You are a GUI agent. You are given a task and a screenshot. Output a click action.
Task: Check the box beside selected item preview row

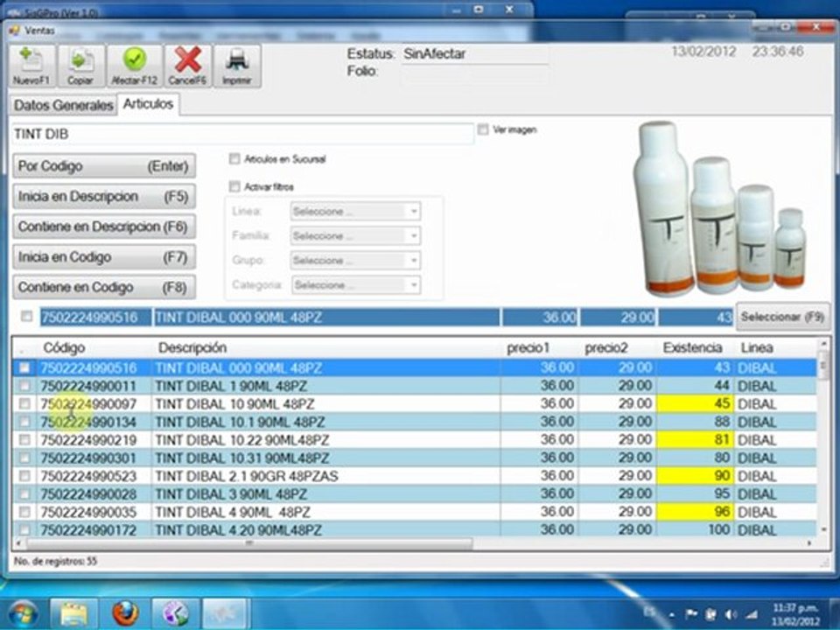pyautogui.click(x=26, y=317)
